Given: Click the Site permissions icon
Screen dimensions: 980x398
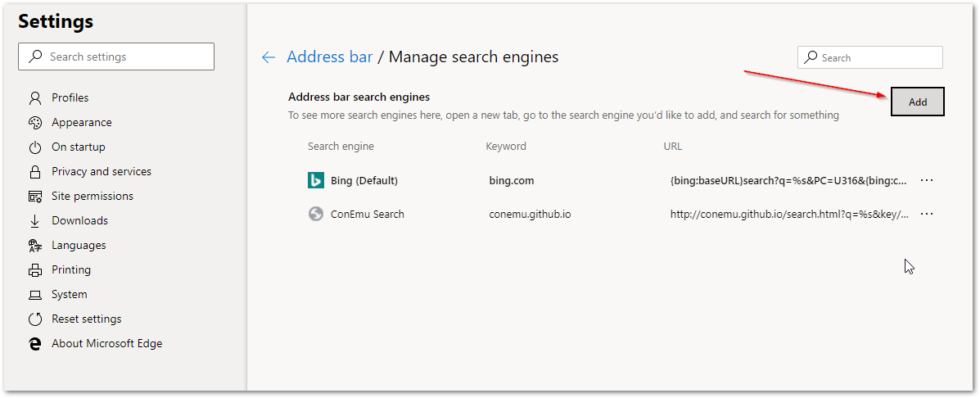Looking at the screenshot, I should tap(35, 197).
